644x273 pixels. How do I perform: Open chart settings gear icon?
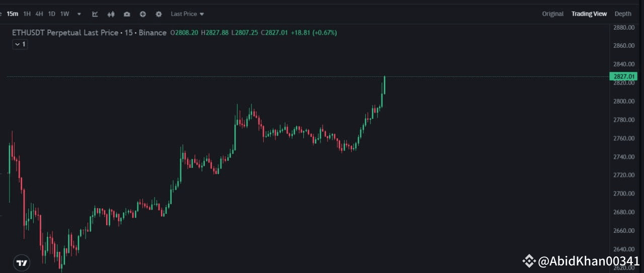[x=159, y=14]
